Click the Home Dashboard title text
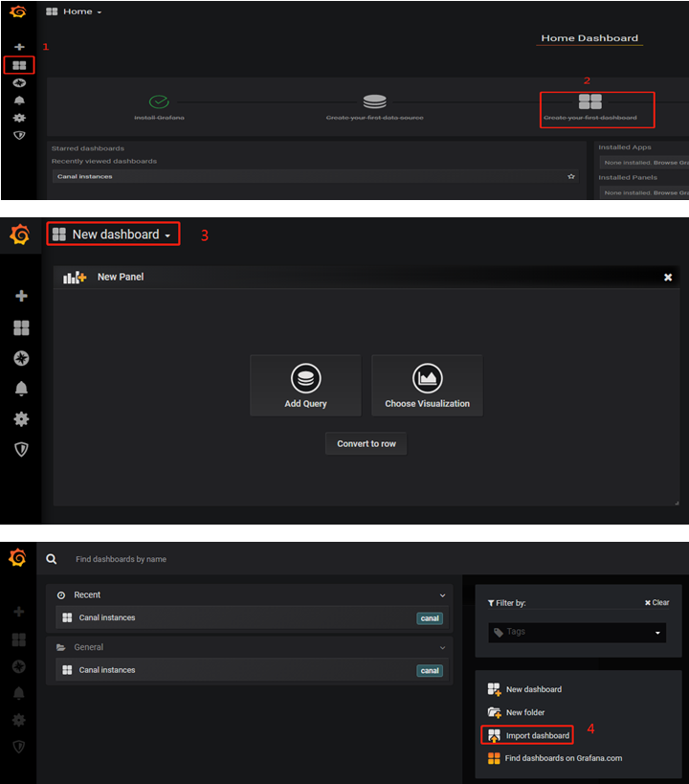Viewport: 689px width, 784px height. (x=589, y=38)
